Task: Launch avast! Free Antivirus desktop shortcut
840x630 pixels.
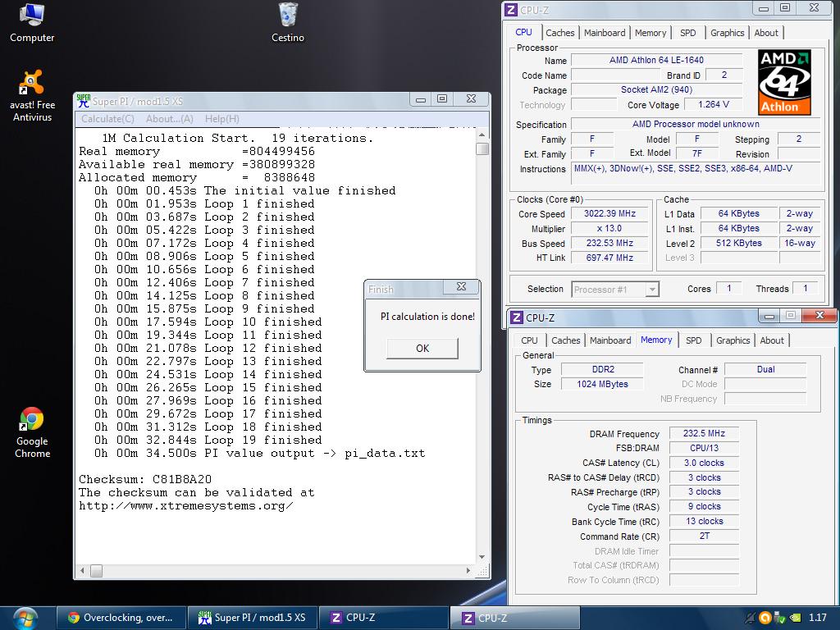Action: click(x=32, y=96)
